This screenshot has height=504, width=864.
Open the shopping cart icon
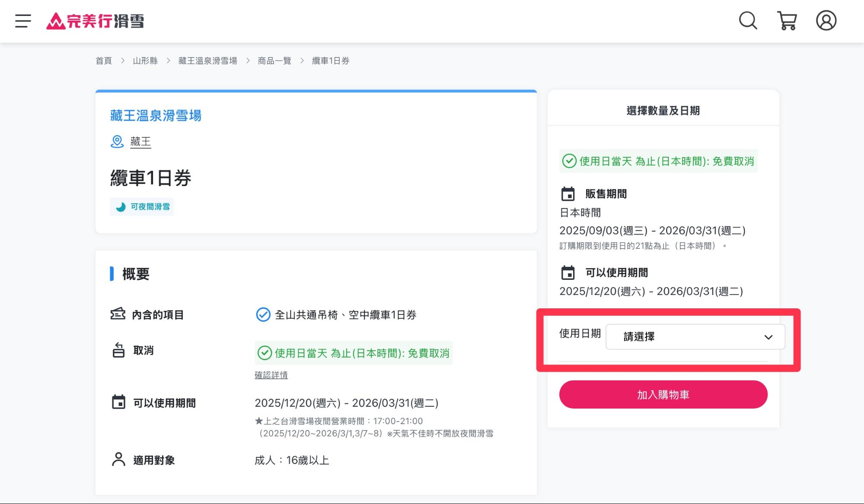787,20
